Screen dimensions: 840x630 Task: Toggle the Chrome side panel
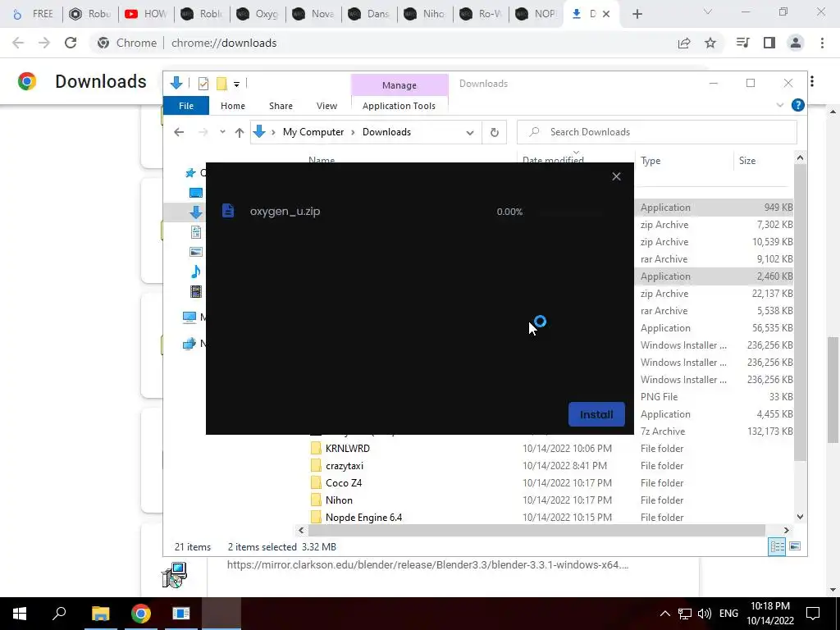[x=769, y=43]
